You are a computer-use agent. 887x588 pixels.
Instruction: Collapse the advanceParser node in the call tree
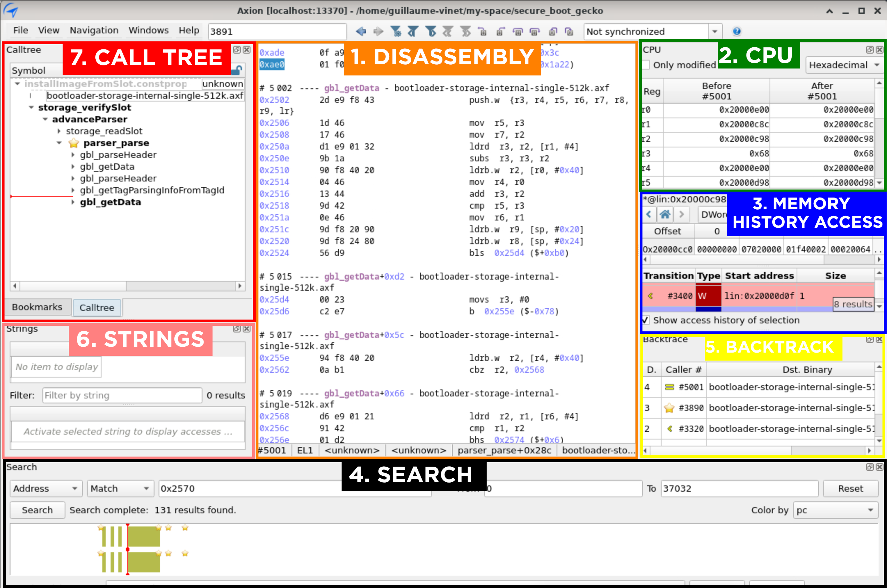45,119
